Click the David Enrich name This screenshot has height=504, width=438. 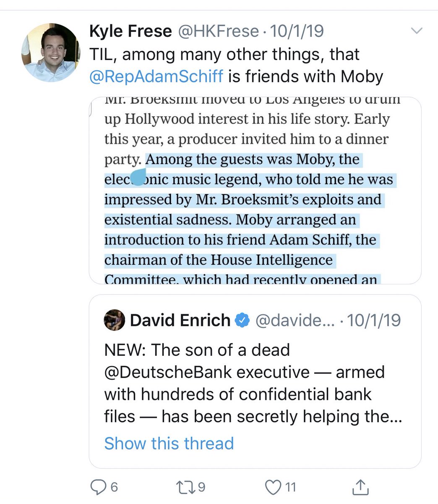click(x=180, y=320)
